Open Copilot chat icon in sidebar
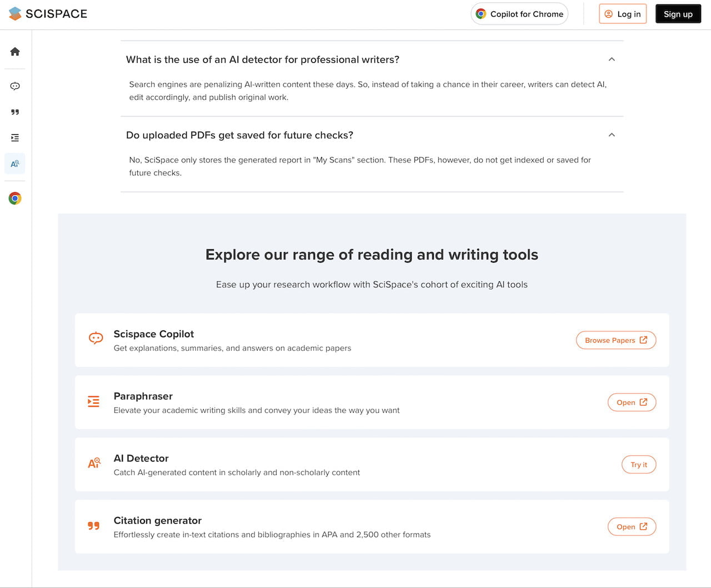 [x=15, y=86]
